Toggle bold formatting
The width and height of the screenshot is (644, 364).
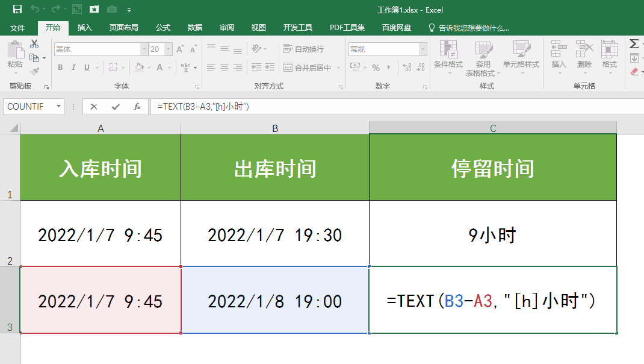60,67
